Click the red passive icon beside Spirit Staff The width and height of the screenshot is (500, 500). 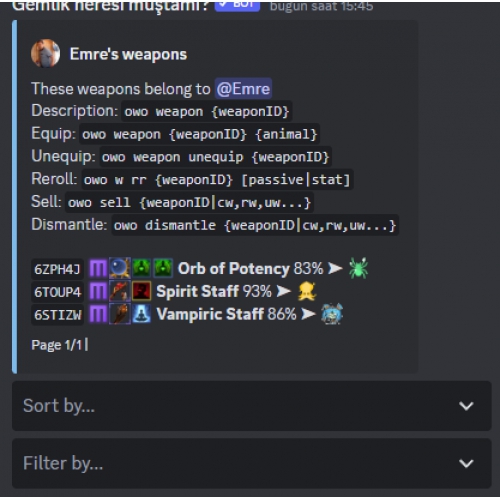tap(142, 291)
